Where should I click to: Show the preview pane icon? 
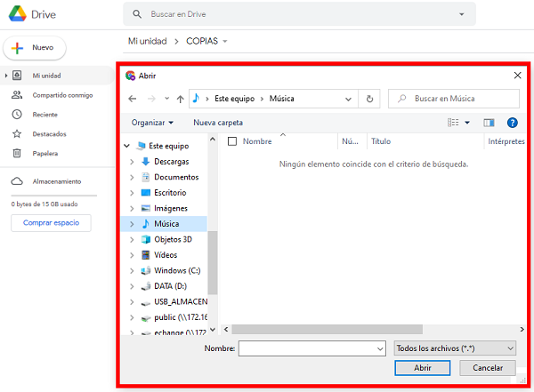point(489,123)
